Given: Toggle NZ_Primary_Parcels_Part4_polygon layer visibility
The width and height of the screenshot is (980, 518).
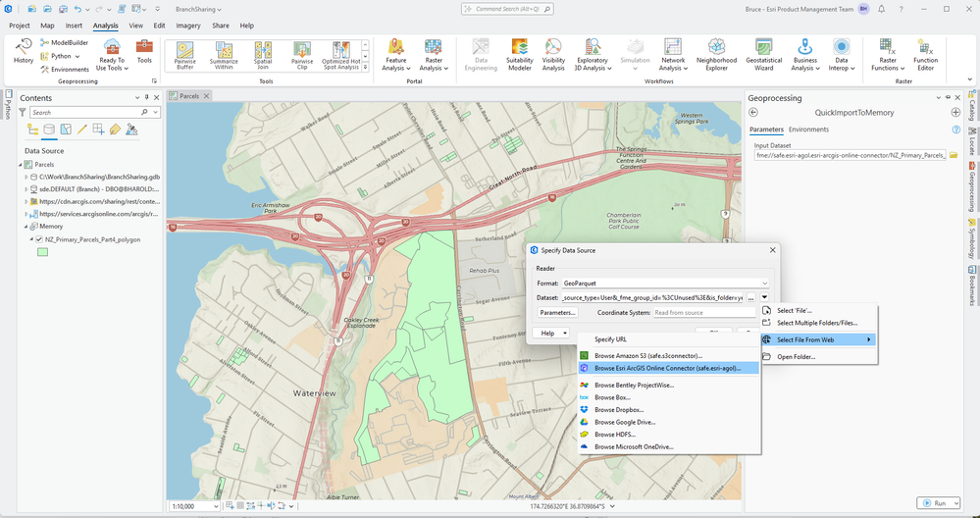Looking at the screenshot, I should coord(39,239).
